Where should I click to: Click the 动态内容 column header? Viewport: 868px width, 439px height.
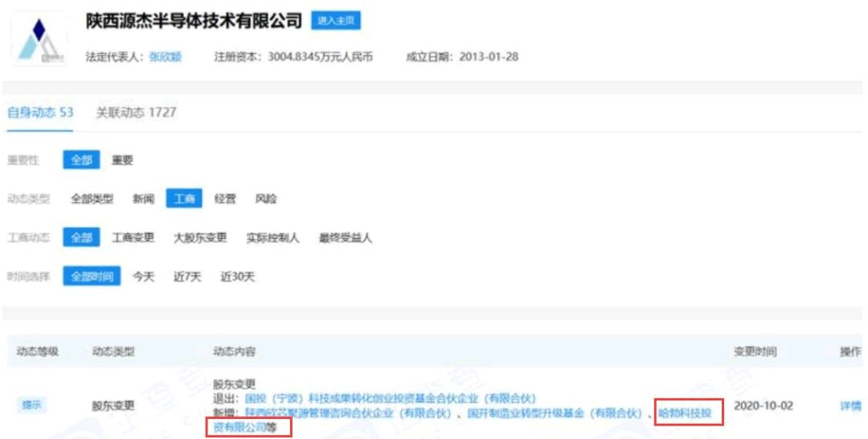tap(234, 351)
